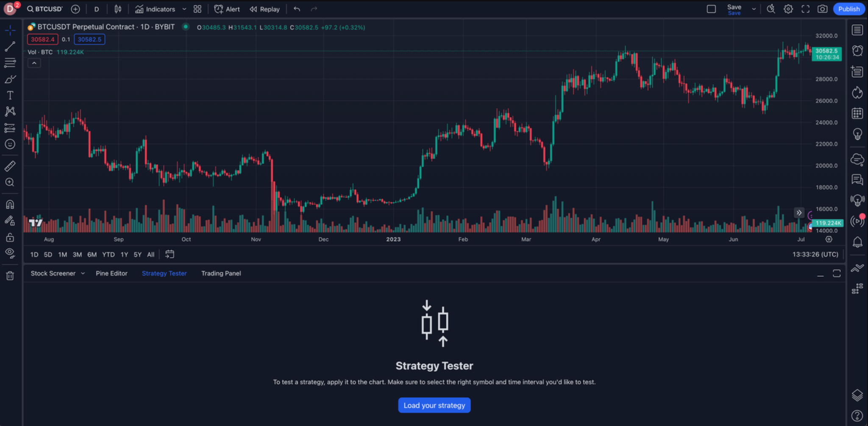Click the measure ruler tool
This screenshot has height=426, width=868.
(x=10, y=166)
